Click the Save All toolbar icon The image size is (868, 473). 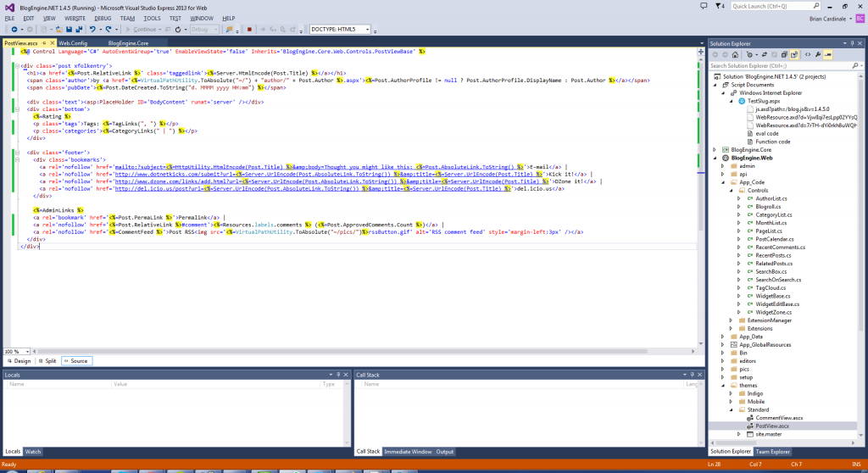[78, 29]
